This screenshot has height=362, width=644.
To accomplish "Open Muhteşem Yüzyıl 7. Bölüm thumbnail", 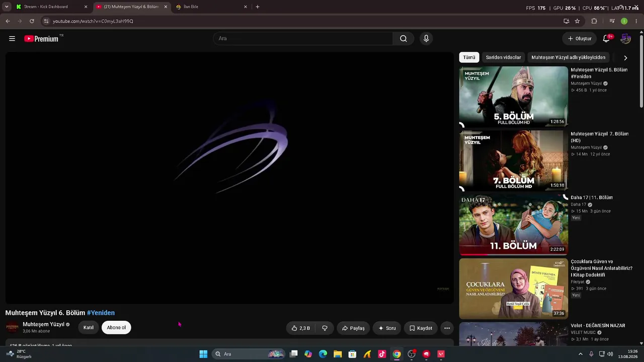I will 514,161.
